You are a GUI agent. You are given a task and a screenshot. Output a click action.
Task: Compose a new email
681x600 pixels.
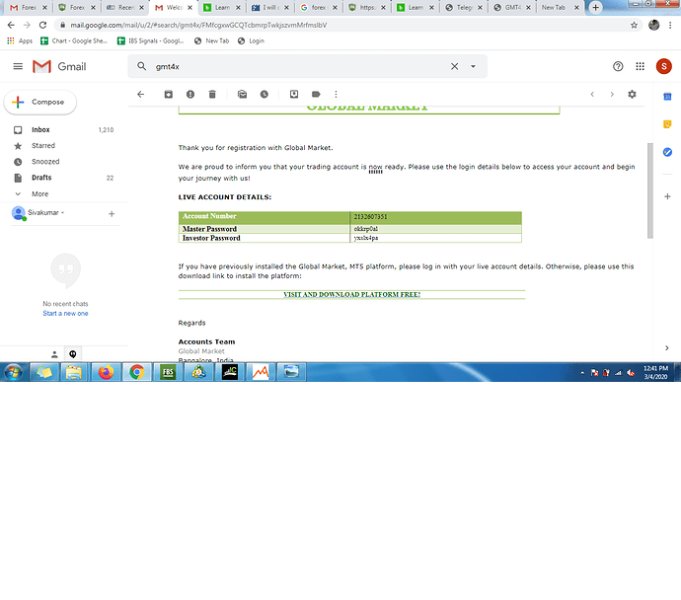click(40, 102)
